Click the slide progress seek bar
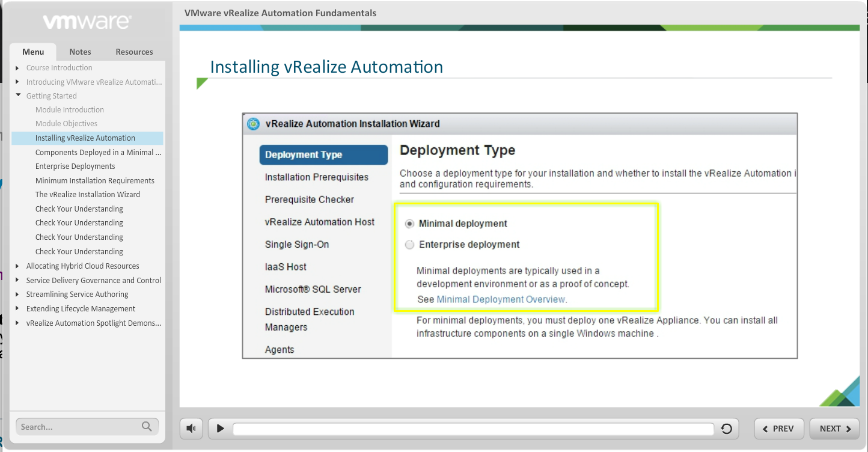 click(473, 429)
